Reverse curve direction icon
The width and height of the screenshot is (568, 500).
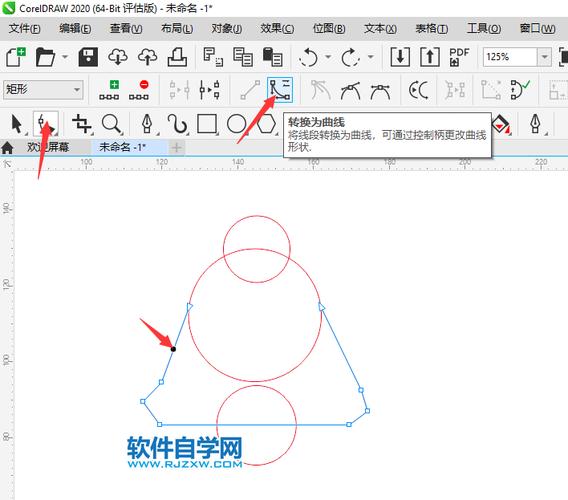point(419,90)
